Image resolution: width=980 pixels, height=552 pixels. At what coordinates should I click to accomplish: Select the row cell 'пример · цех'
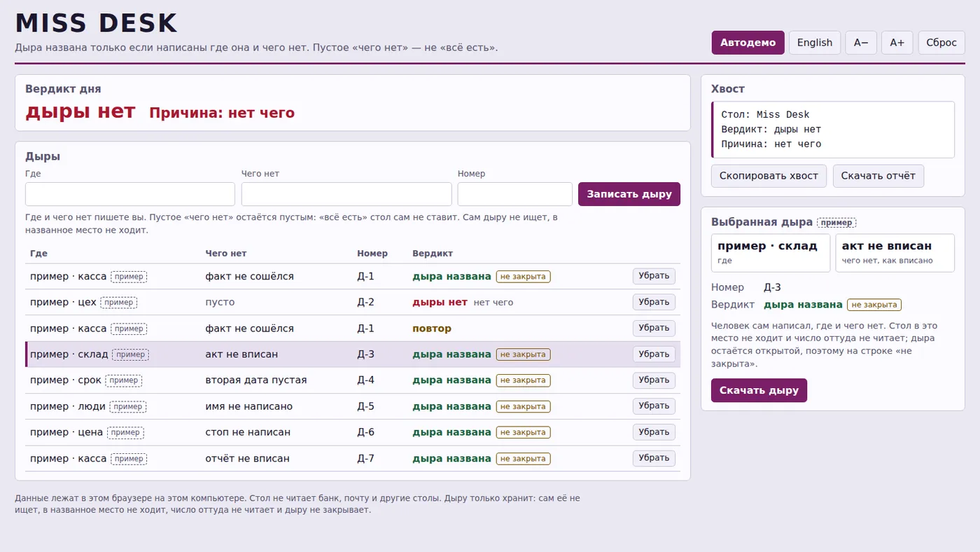(x=63, y=303)
